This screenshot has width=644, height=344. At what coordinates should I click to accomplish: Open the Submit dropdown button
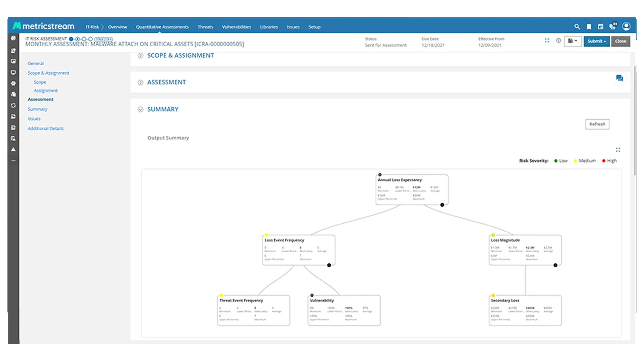tap(596, 41)
